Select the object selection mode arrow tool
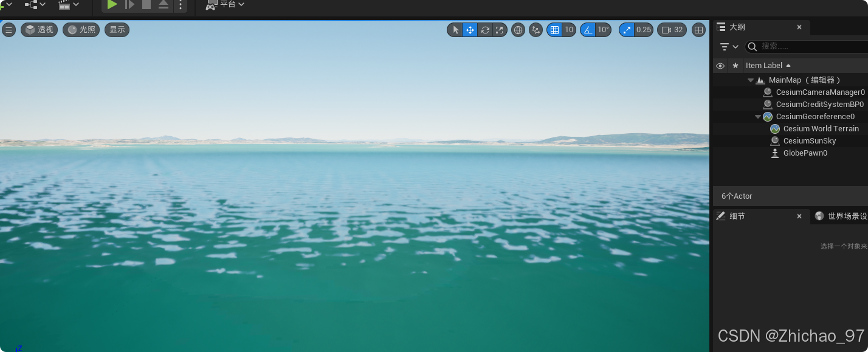Screen dimensions: 868x352 [x=455, y=30]
